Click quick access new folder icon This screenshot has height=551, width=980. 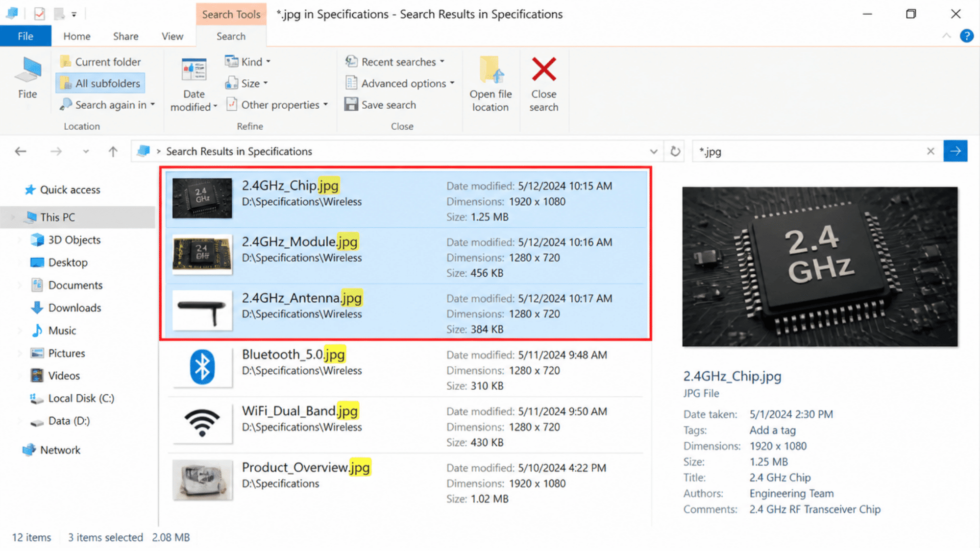coord(59,14)
